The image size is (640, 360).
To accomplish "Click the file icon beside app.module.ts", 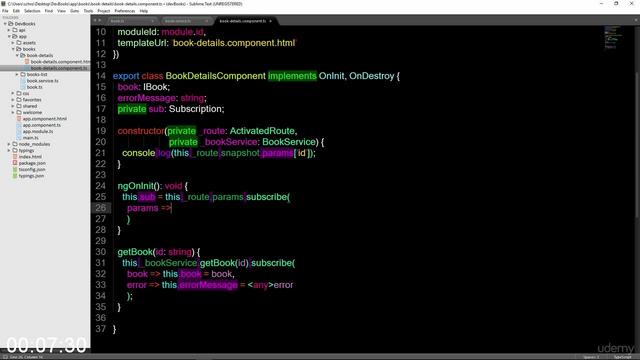I will [x=19, y=131].
